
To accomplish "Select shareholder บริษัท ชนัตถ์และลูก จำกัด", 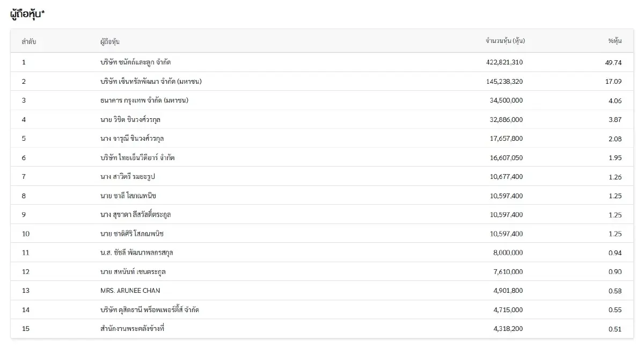I will [135, 62].
